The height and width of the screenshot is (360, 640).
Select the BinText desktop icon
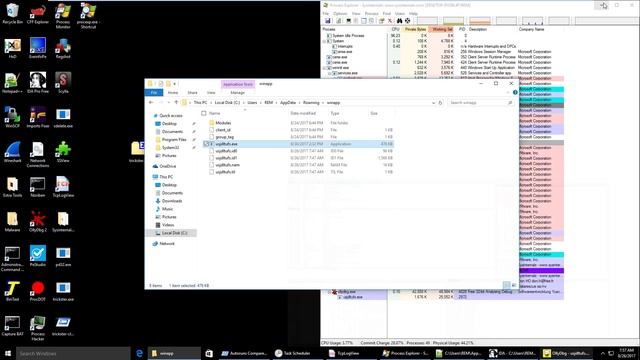point(13,291)
